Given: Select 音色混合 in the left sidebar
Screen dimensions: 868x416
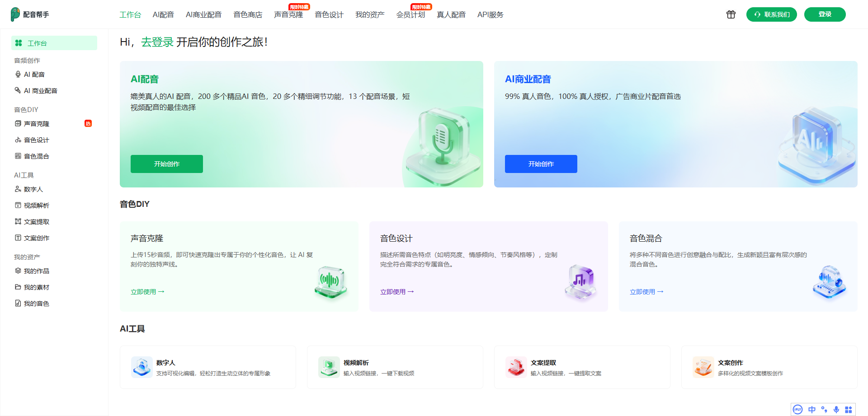Looking at the screenshot, I should click(37, 156).
